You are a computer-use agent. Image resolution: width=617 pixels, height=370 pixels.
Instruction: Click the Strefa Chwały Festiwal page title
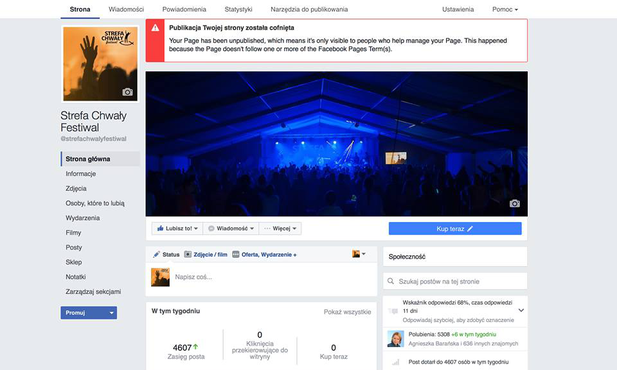pos(93,122)
